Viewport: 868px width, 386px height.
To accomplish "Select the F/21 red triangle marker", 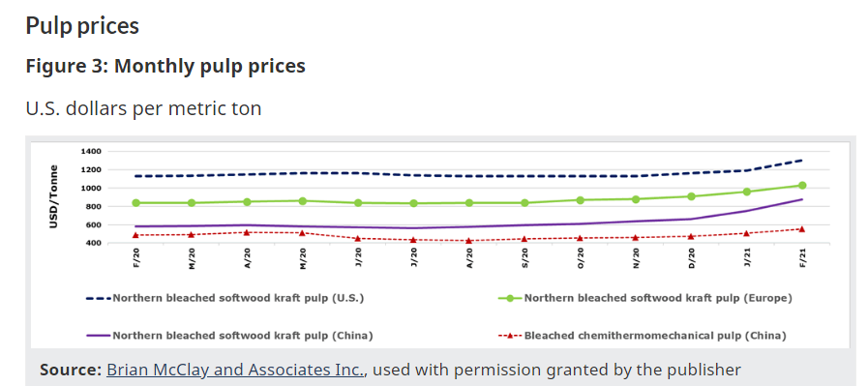I will tap(801, 228).
